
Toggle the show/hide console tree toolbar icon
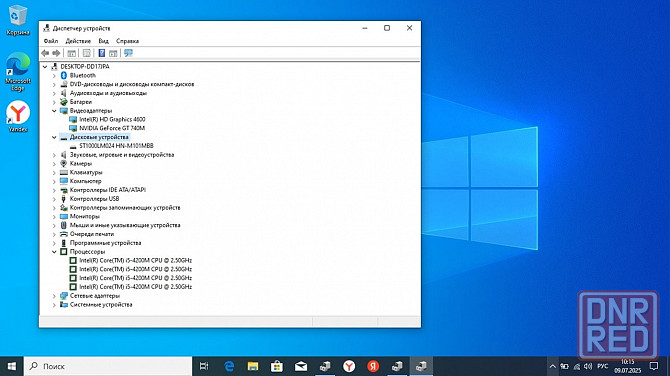71,53
